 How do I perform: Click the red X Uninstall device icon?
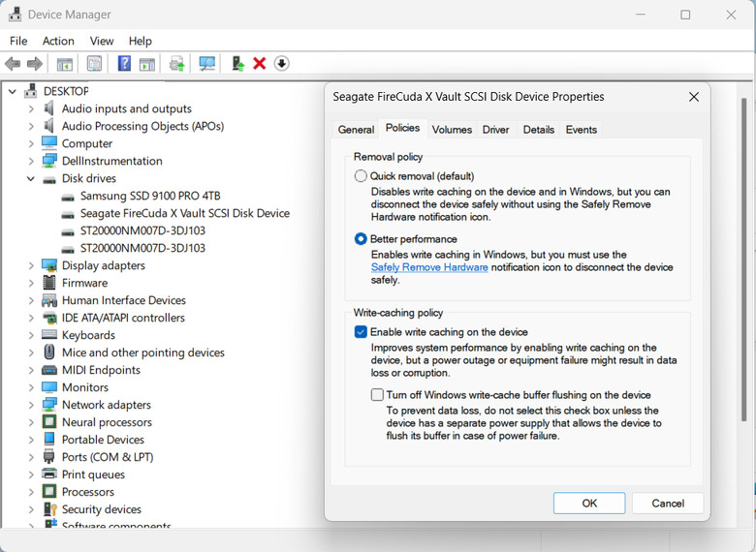point(260,64)
